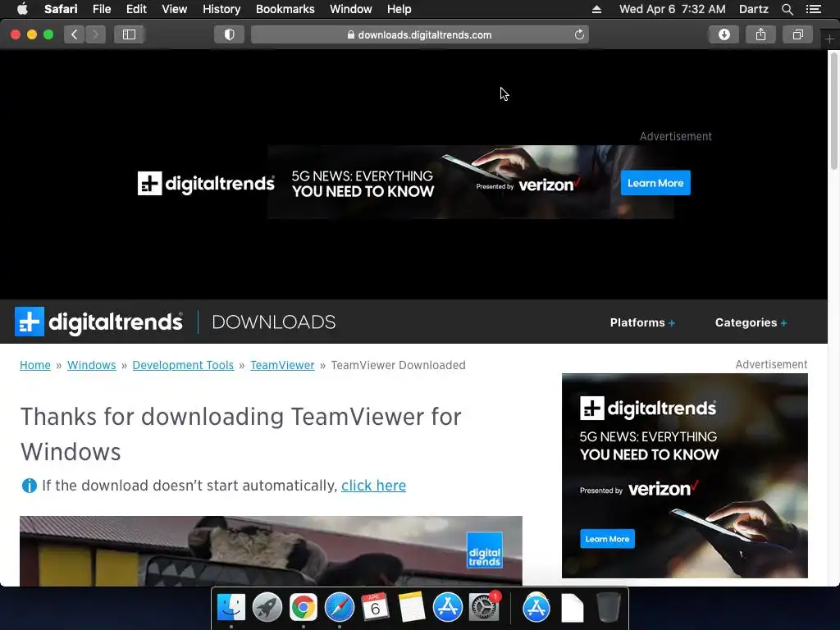Click the video thumbnail below the heading

[271, 550]
